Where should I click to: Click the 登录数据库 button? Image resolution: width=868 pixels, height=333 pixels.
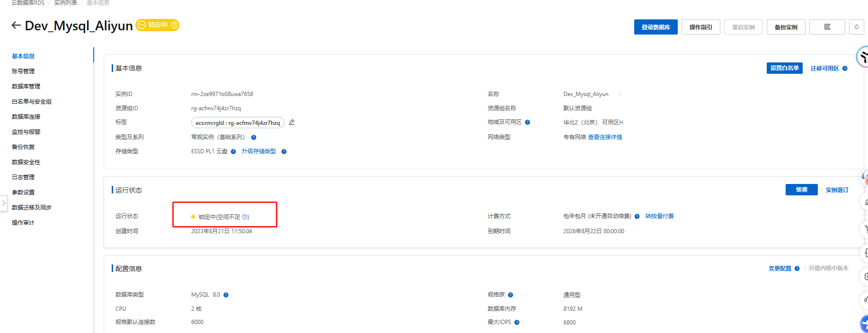coord(655,27)
